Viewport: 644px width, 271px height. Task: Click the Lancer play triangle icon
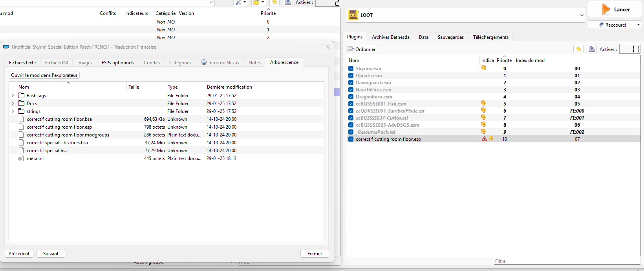[x=606, y=9]
